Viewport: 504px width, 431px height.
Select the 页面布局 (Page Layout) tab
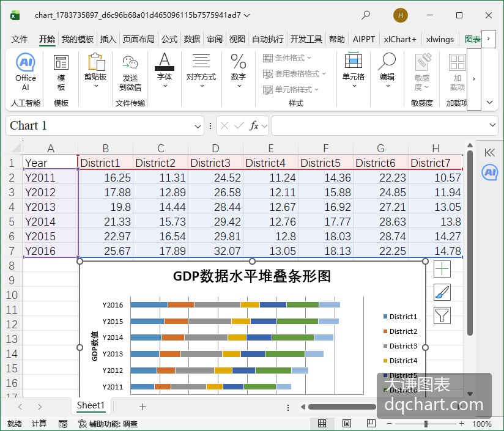click(138, 39)
